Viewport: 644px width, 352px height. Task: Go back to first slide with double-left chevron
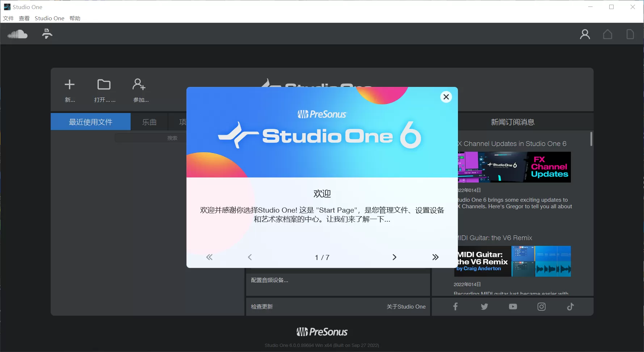[209, 257]
